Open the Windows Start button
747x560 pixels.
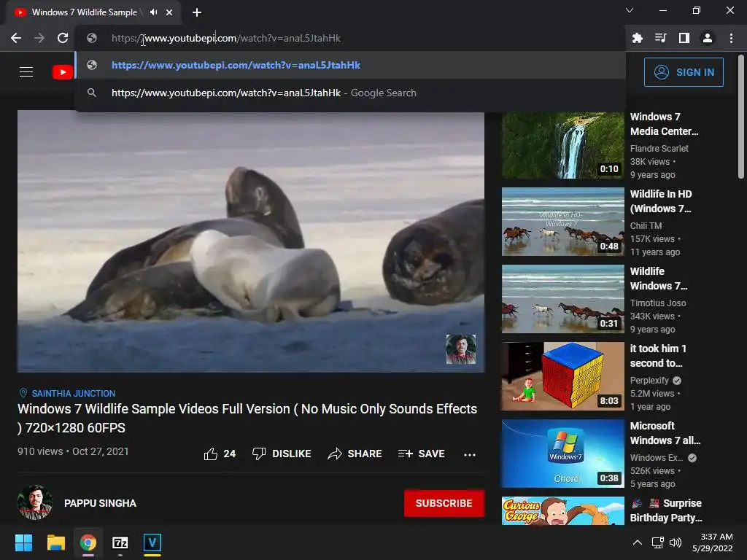(x=23, y=542)
